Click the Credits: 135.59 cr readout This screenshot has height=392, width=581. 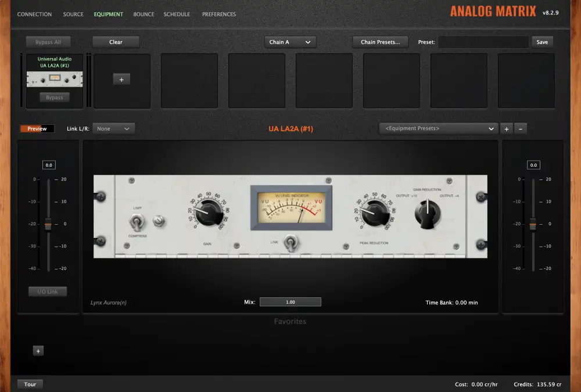pos(537,384)
